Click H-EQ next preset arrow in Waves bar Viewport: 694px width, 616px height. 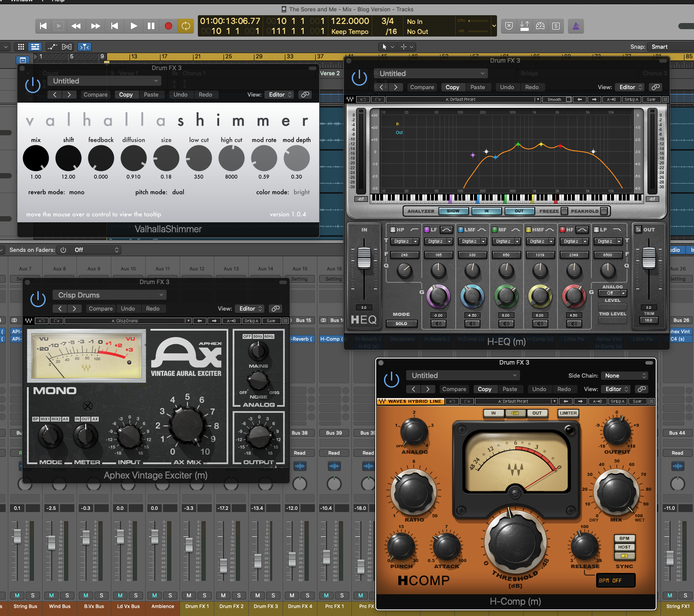click(x=594, y=99)
